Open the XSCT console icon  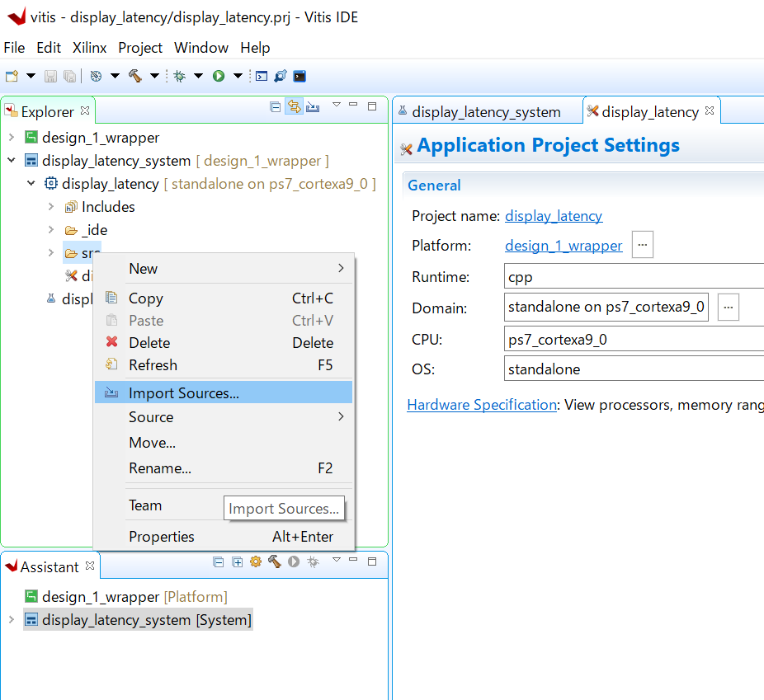coord(262,76)
